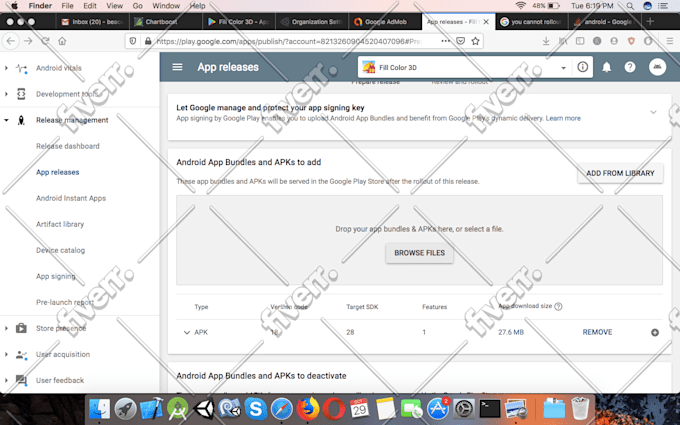
Task: Open the hamburger menu beside App releases
Action: click(x=177, y=67)
